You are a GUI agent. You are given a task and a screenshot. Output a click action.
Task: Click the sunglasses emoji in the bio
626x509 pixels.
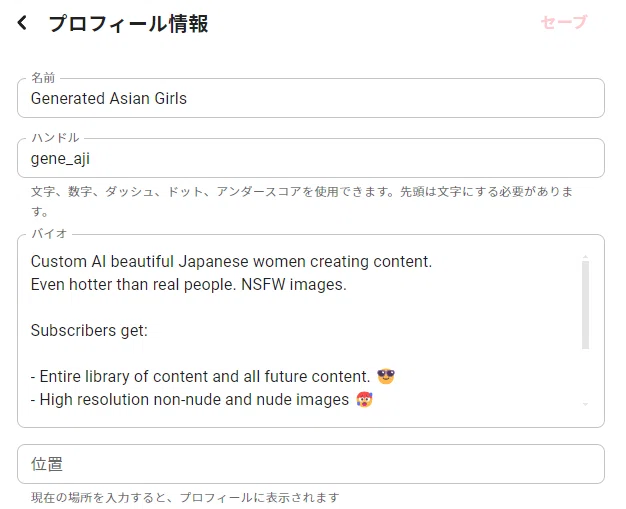point(386,376)
